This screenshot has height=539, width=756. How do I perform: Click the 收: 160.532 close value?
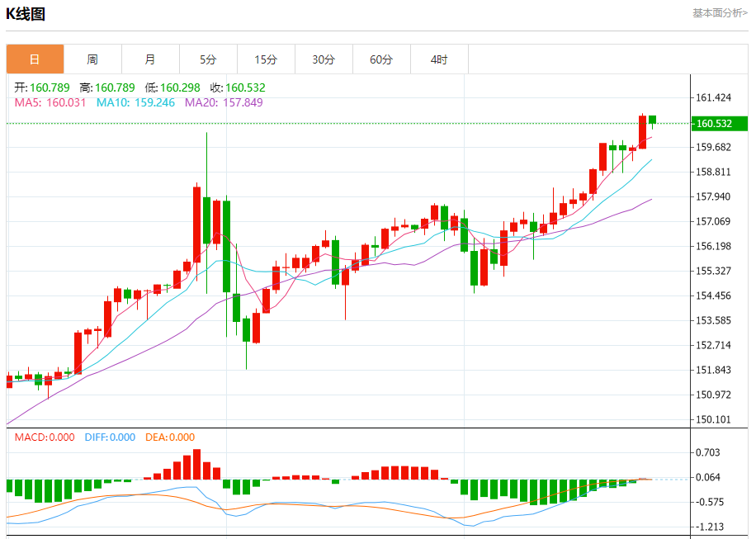pyautogui.click(x=238, y=87)
